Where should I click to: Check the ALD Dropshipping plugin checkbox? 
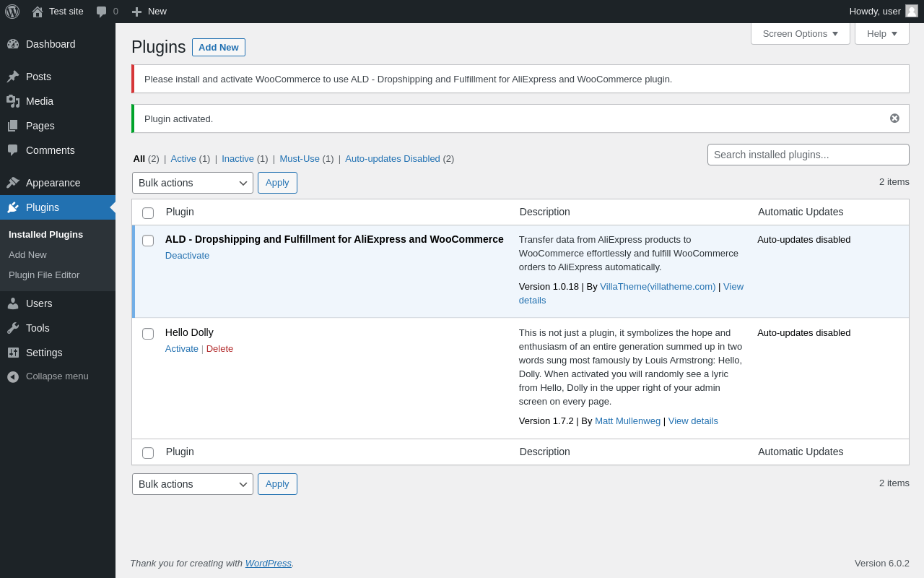pos(148,241)
